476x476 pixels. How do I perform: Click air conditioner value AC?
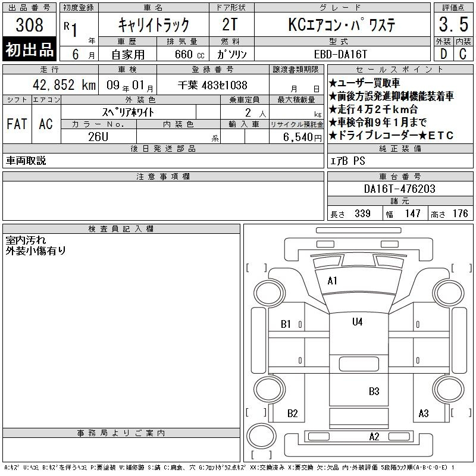pos(46,124)
